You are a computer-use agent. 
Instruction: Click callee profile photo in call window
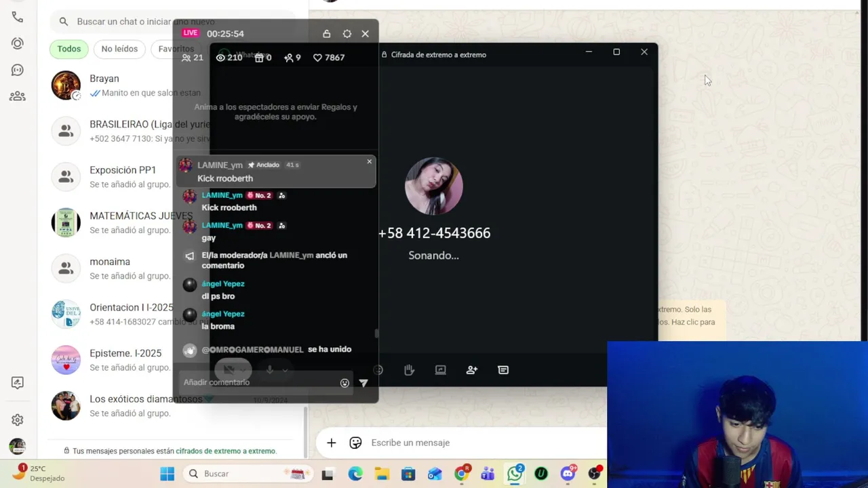coord(434,186)
